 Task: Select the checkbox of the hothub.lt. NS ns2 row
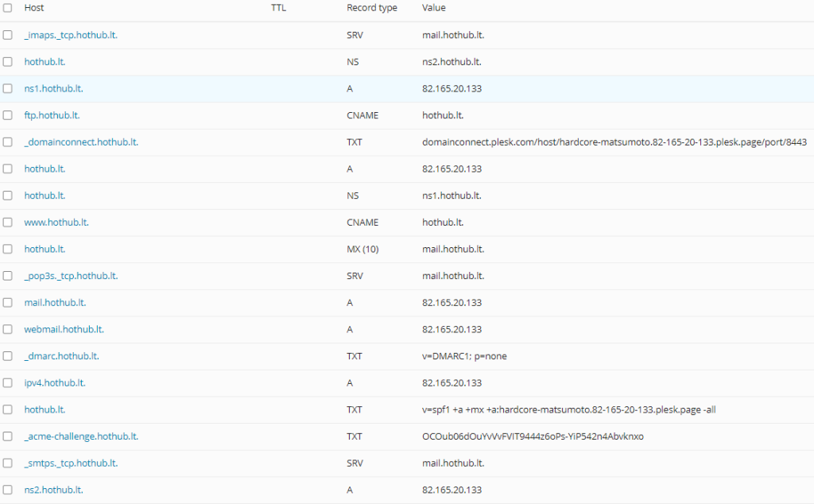coord(7,62)
